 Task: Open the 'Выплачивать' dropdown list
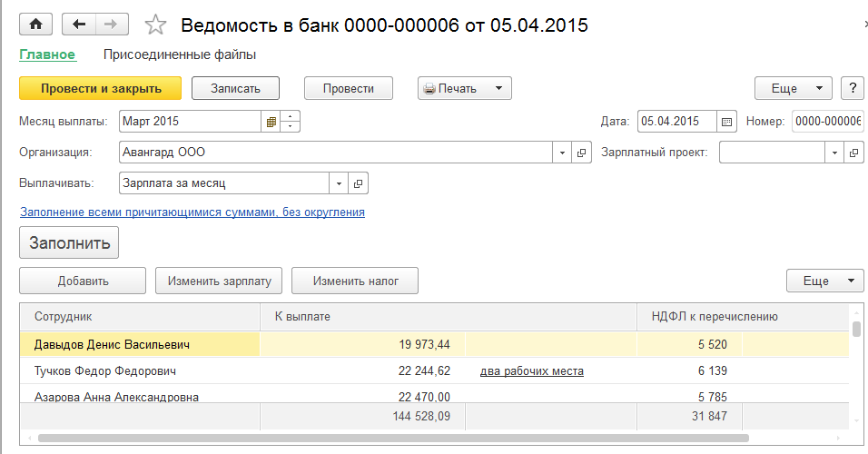click(x=340, y=183)
